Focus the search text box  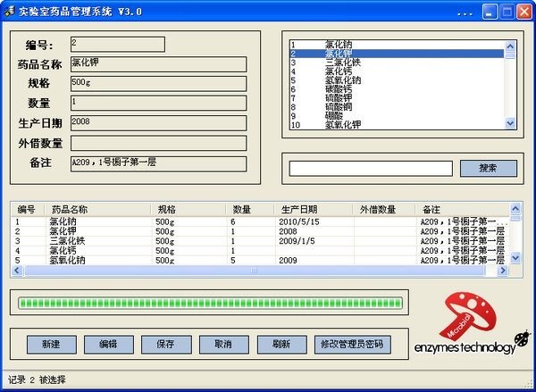coord(371,169)
